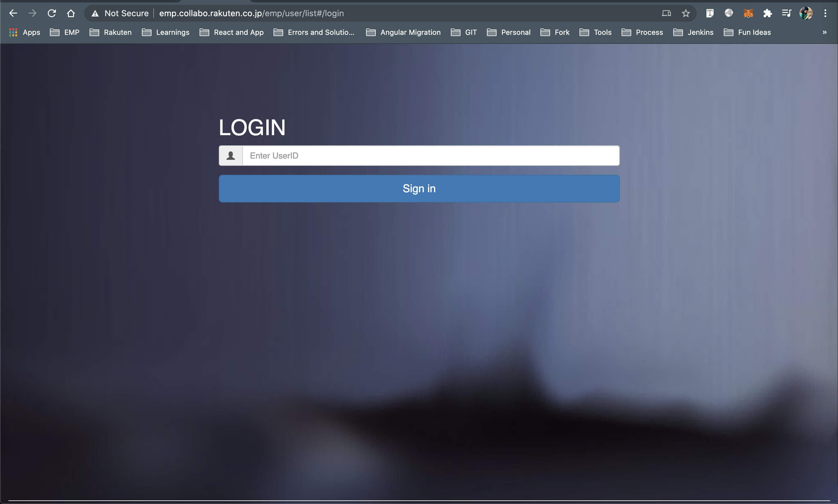The width and height of the screenshot is (838, 504).
Task: Click the browser back arrow
Action: point(13,13)
